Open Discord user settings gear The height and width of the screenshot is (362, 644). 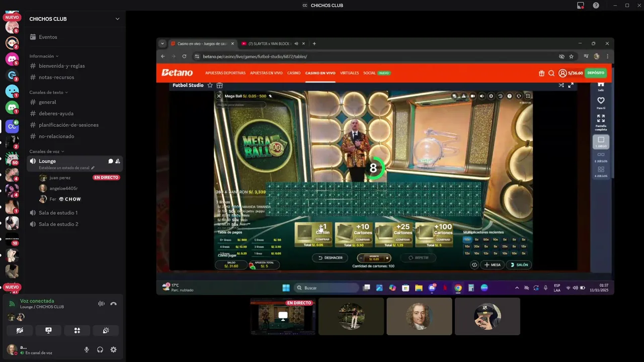pyautogui.click(x=113, y=350)
